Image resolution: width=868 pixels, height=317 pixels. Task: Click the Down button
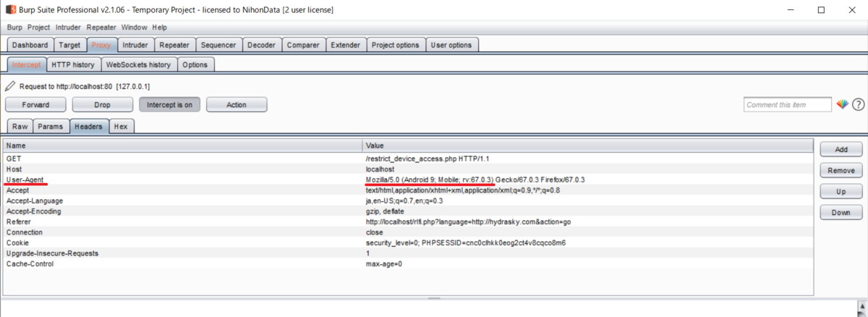[841, 213]
